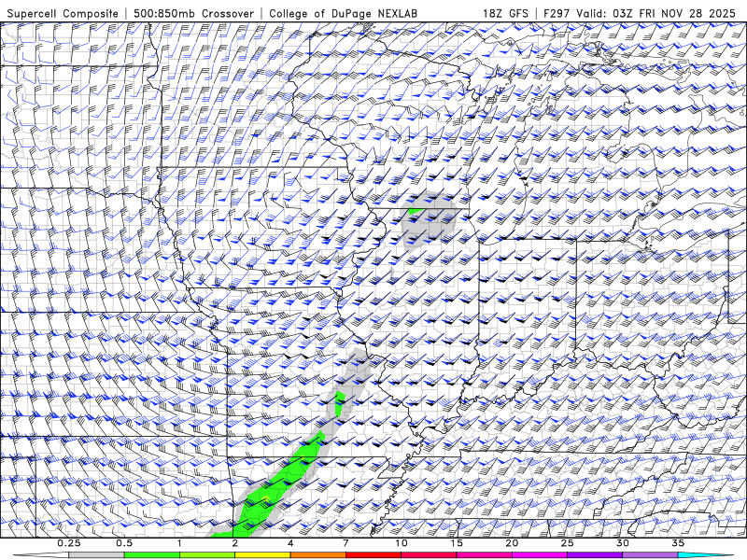Click the gray 0.25–0.5 color bar segment

point(96,555)
